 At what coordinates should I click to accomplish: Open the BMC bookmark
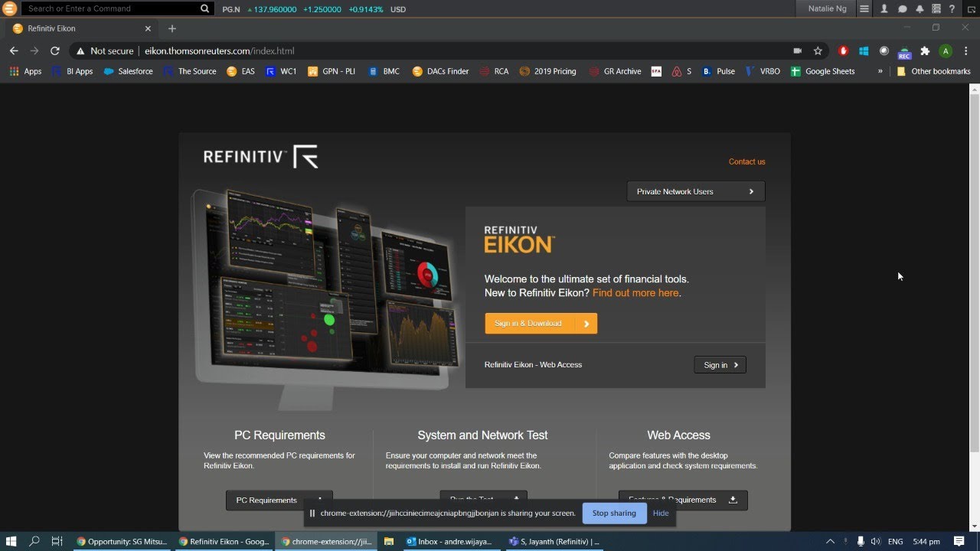coord(384,71)
